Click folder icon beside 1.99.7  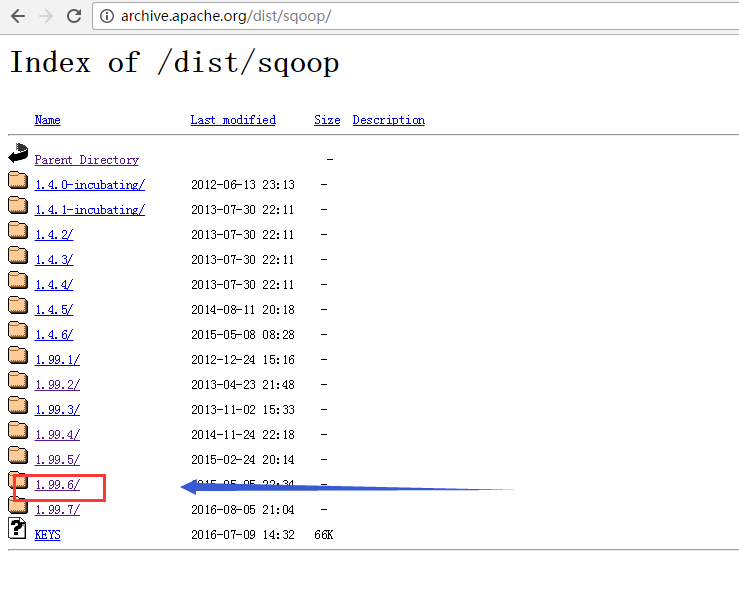[18, 505]
